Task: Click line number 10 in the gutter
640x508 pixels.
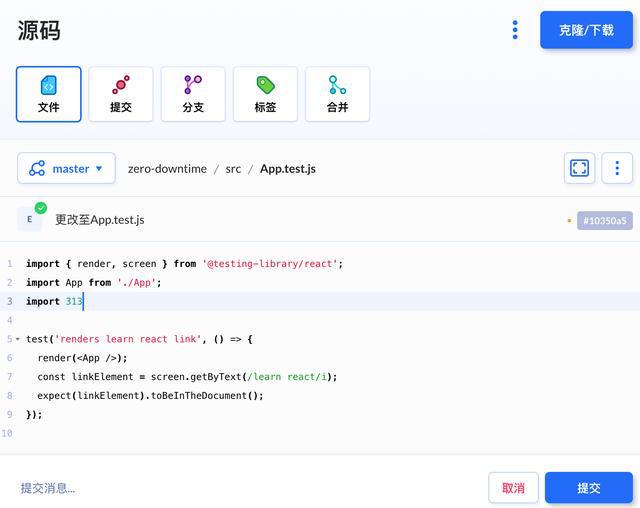Action: tap(7, 433)
